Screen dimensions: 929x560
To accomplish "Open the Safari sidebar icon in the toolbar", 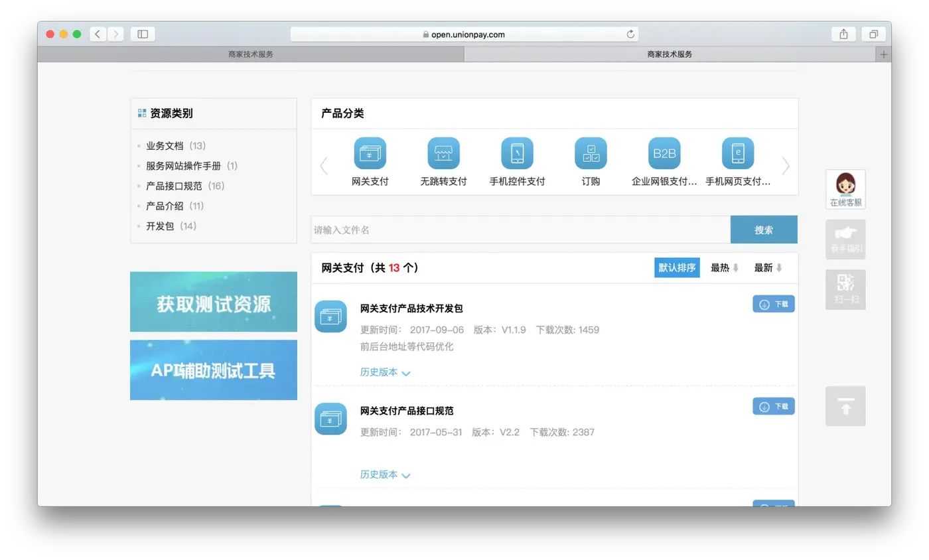I will click(143, 34).
